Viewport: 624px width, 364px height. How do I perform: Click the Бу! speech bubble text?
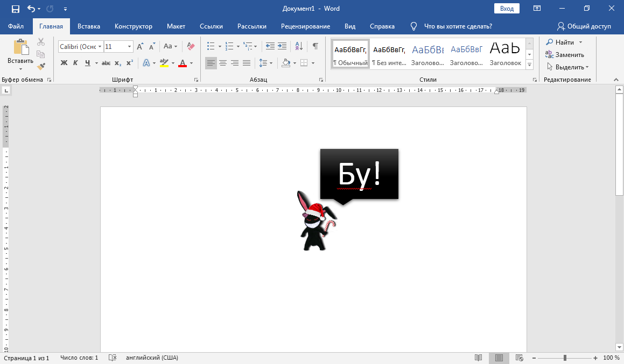[359, 174]
